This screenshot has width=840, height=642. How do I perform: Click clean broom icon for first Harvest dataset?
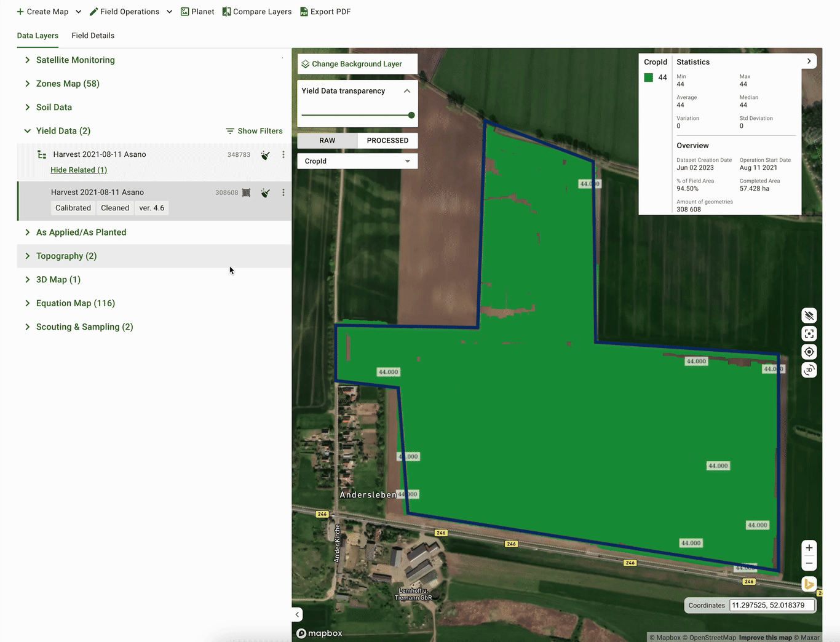[x=265, y=155]
